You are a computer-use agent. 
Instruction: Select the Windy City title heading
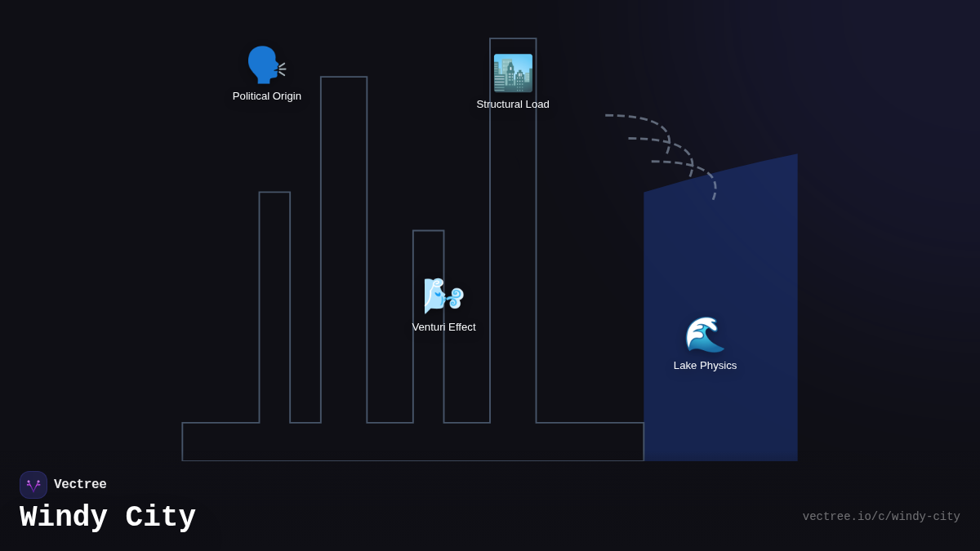(x=108, y=518)
